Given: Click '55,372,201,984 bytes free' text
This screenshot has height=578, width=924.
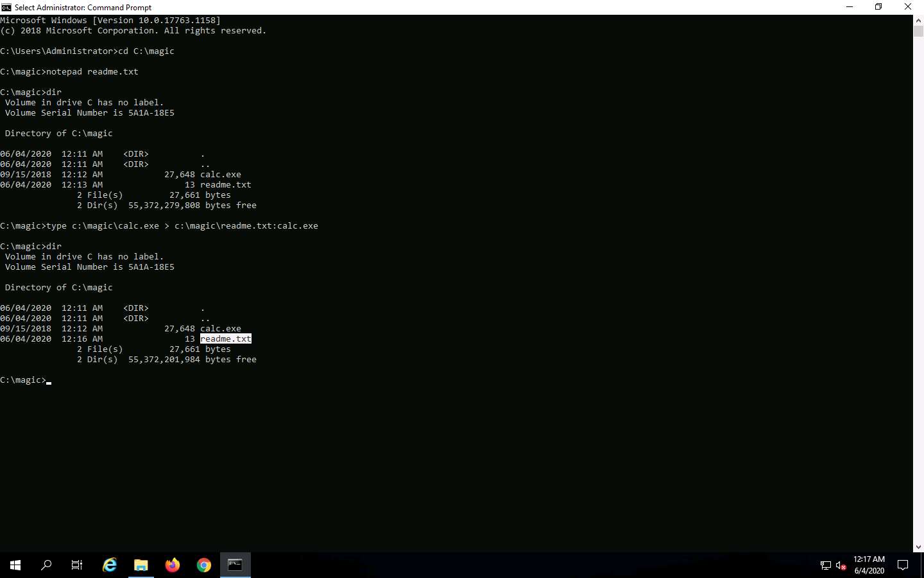Looking at the screenshot, I should pos(193,360).
